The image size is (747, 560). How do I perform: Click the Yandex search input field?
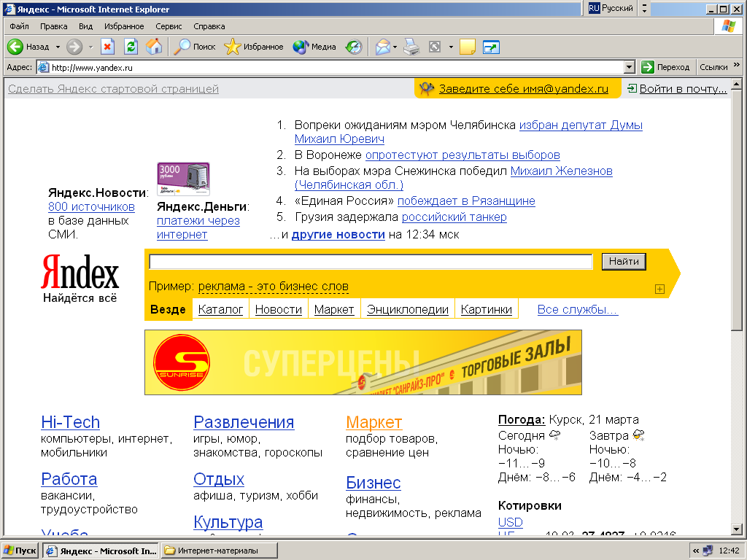tap(371, 262)
